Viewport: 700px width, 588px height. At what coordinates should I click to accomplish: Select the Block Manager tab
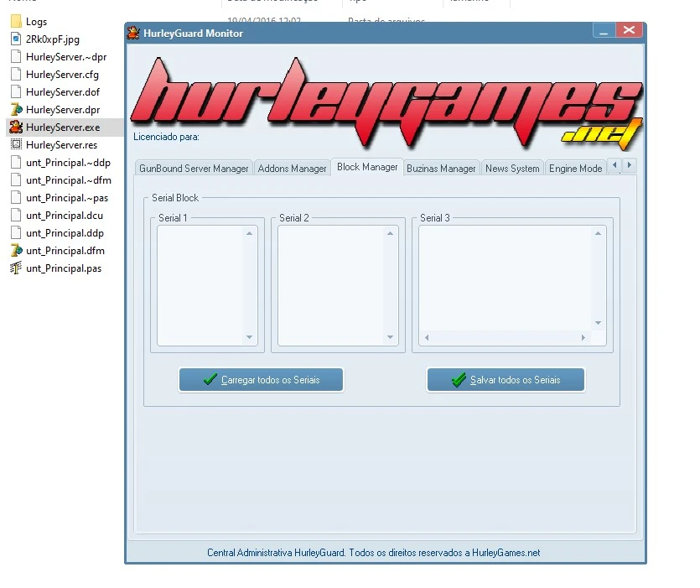tap(367, 167)
